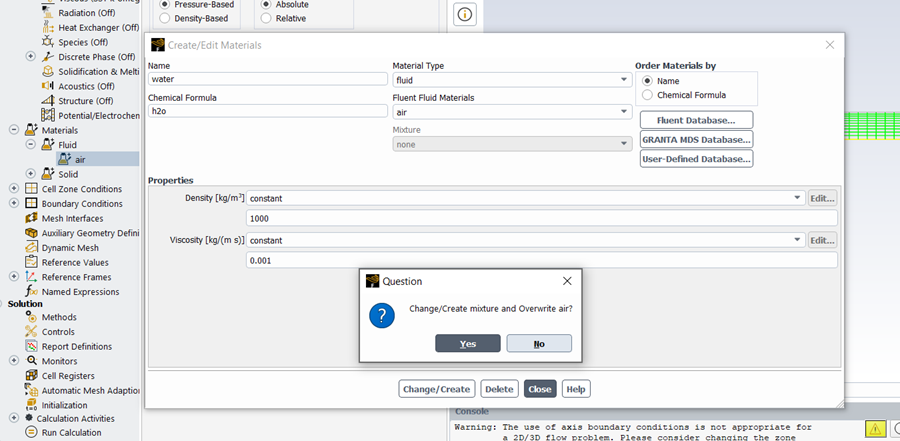900x441 pixels.
Task: Expand the Cell Zone Conditions node
Action: pos(14,189)
